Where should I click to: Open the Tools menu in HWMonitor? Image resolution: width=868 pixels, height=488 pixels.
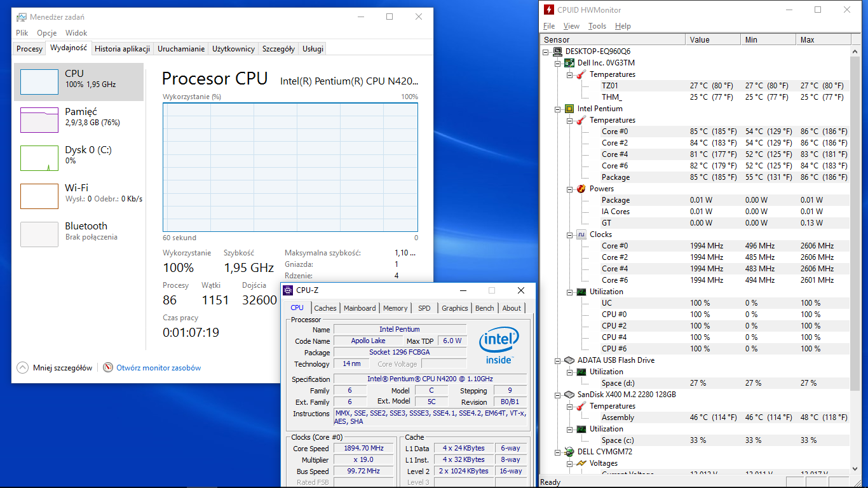pyautogui.click(x=597, y=26)
